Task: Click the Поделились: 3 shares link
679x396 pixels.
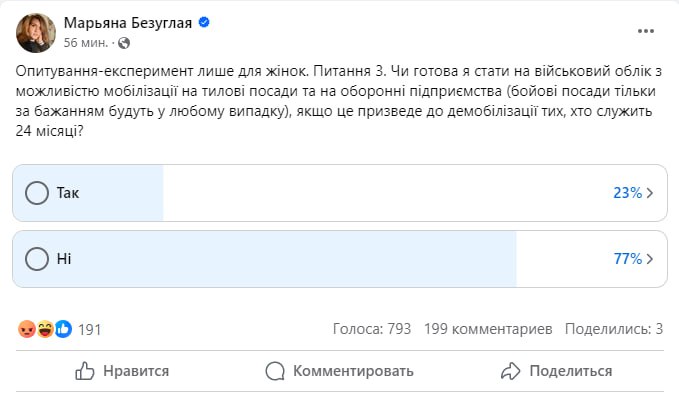Action: pos(614,329)
